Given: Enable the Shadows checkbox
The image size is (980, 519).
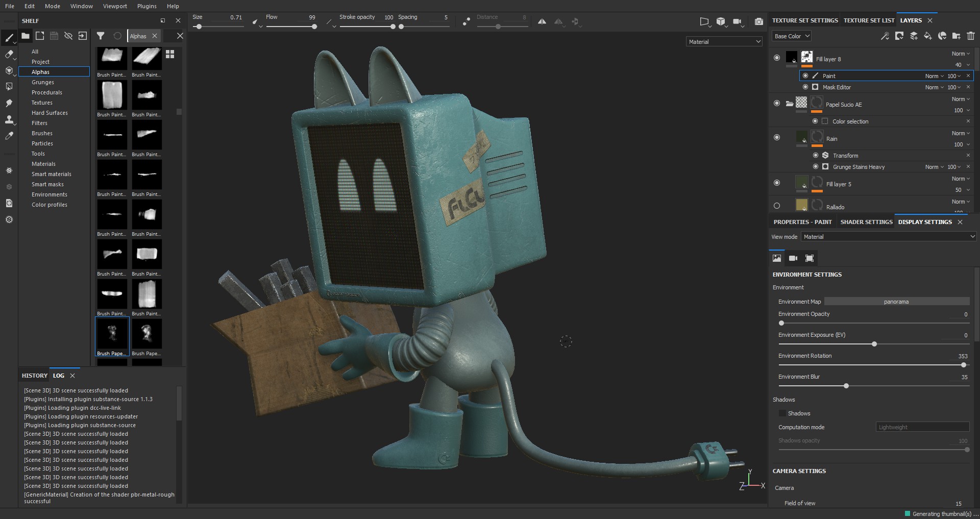Looking at the screenshot, I should (x=782, y=413).
